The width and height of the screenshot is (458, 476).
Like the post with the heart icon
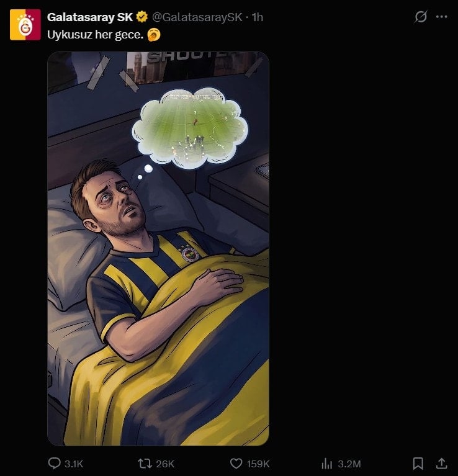236,464
